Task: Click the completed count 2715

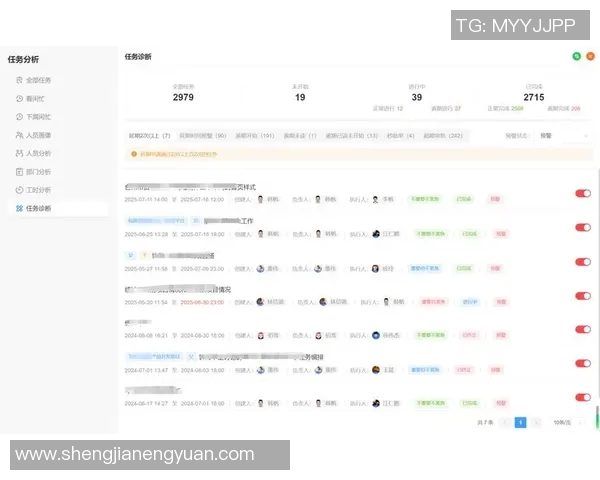Action: (534, 97)
